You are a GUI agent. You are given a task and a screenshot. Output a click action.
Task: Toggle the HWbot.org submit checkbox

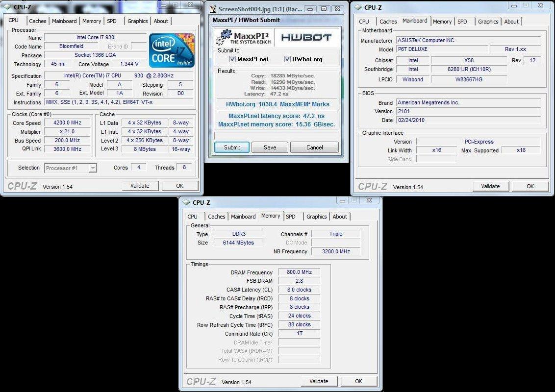pyautogui.click(x=287, y=59)
